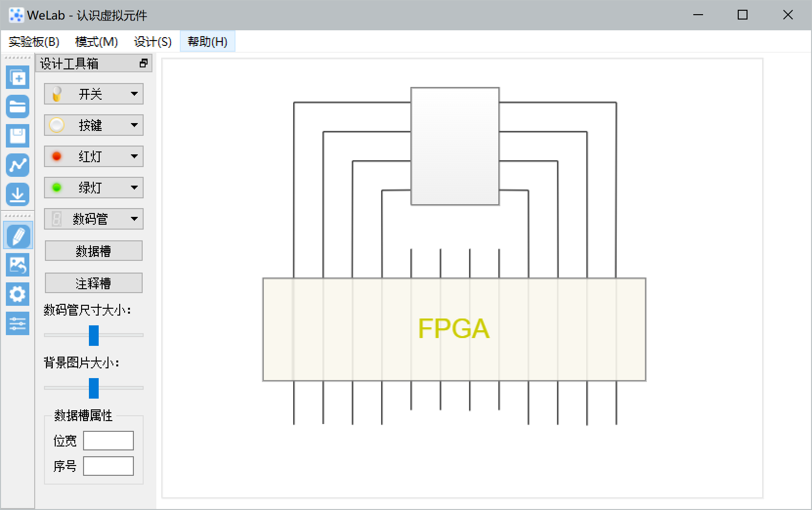
Task: Maximize the WeLab window
Action: coord(743,15)
